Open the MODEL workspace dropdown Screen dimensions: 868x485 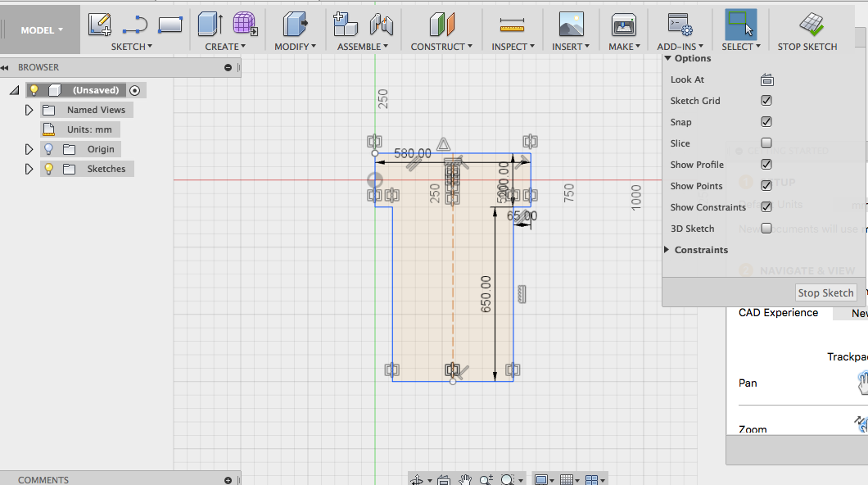(x=42, y=30)
